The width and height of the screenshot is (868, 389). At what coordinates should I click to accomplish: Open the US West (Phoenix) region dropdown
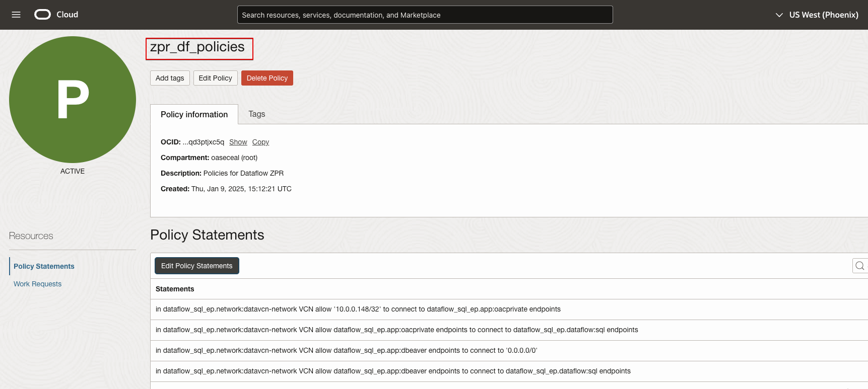817,15
